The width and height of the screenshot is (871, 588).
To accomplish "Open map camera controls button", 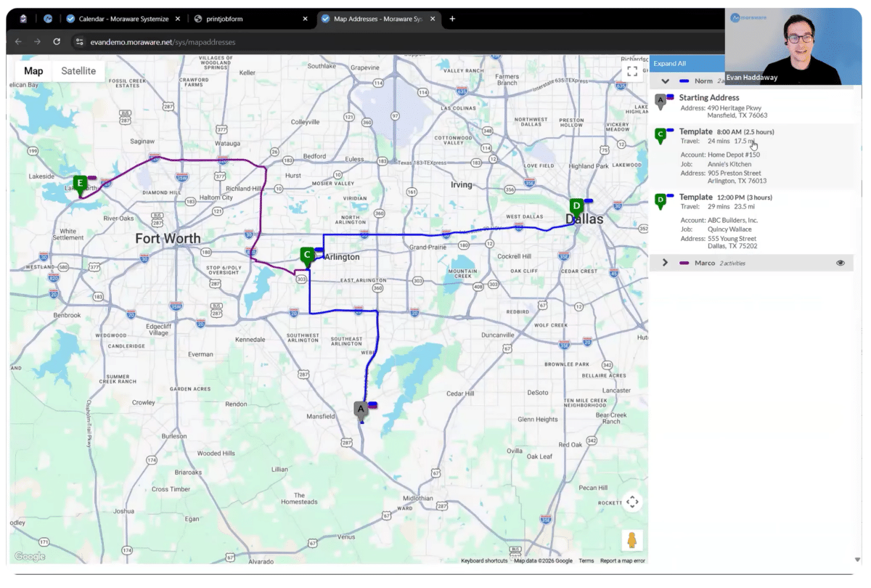I will pyautogui.click(x=631, y=502).
